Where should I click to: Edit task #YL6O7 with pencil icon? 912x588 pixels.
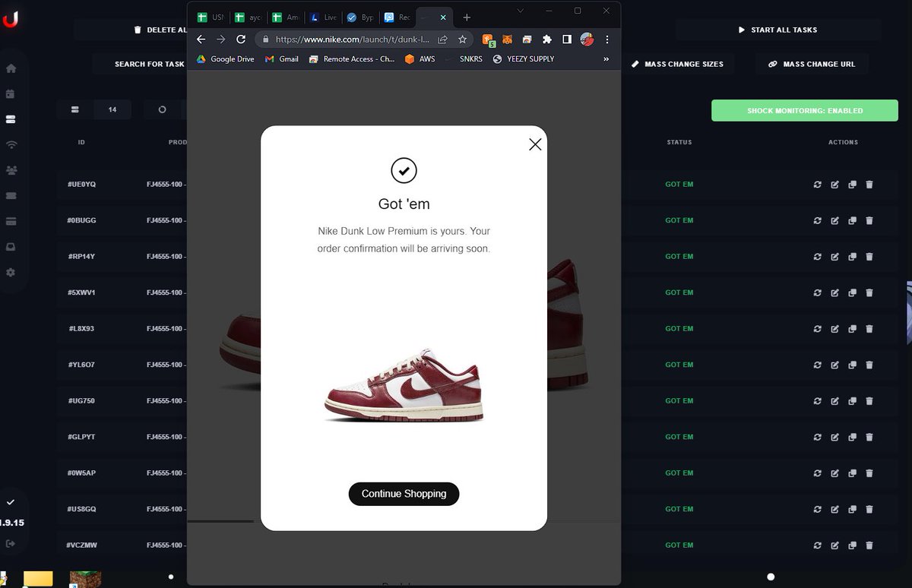coord(835,365)
